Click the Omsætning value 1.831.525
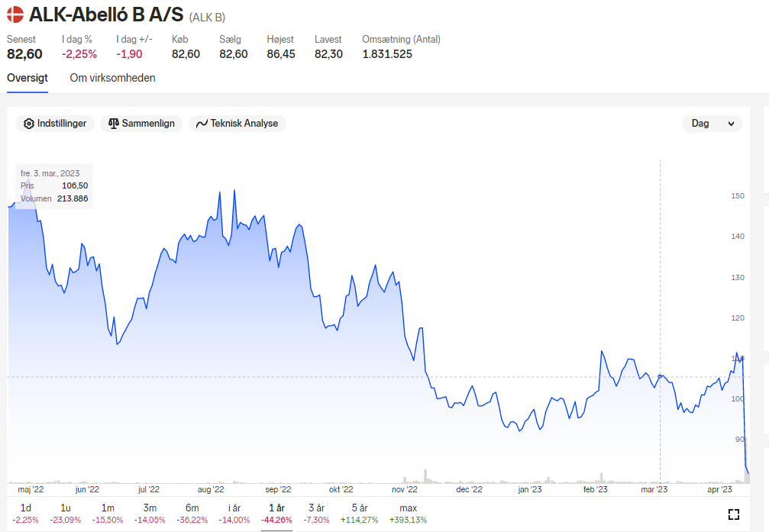 pos(387,54)
